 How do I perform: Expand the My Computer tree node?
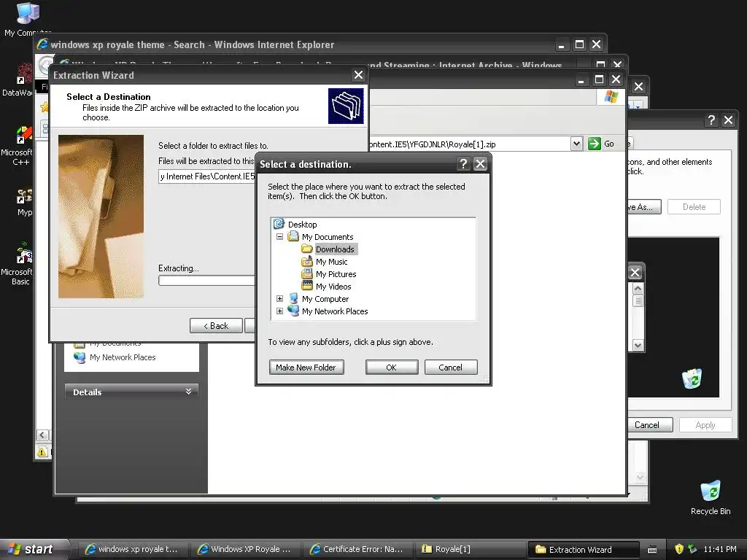coord(279,298)
